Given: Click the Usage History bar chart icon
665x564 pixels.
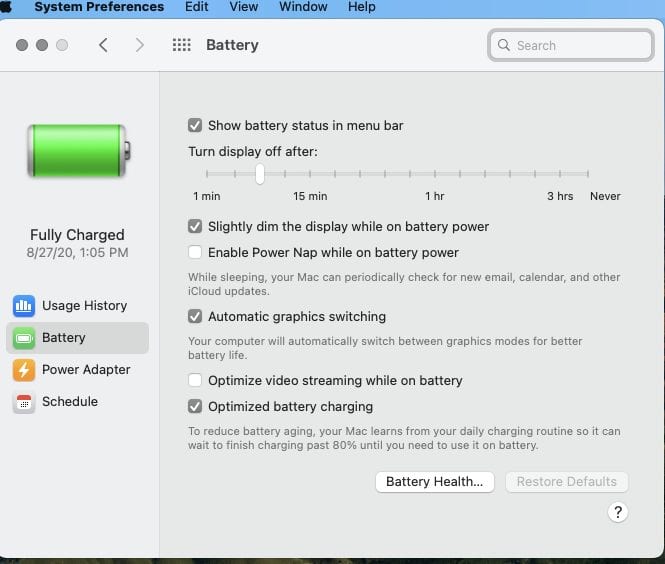Looking at the screenshot, I should [x=24, y=305].
